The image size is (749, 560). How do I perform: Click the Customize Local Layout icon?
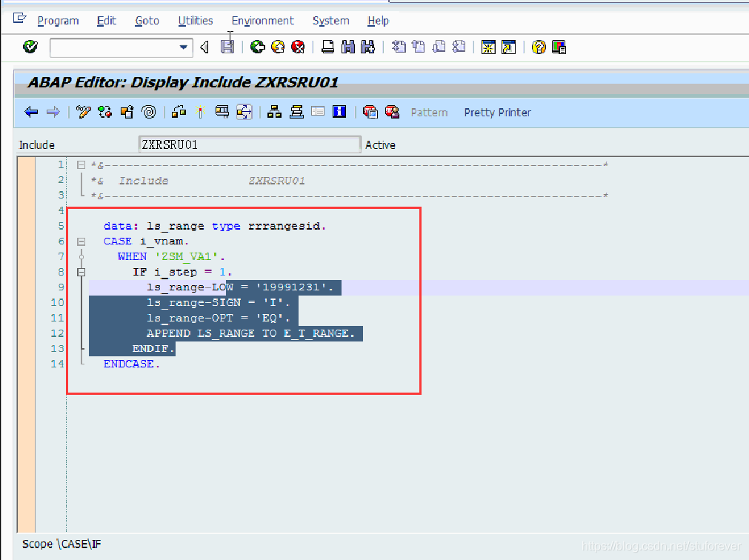tap(559, 47)
